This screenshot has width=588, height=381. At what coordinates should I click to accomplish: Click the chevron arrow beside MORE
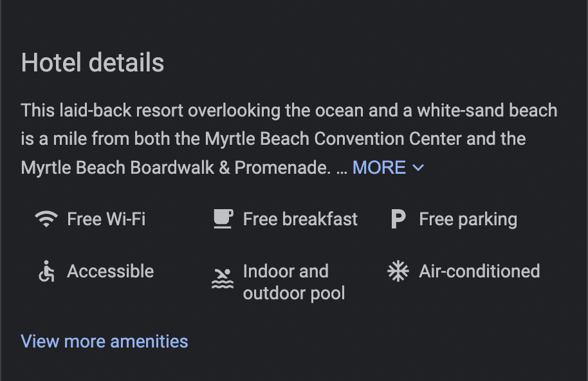click(x=418, y=168)
